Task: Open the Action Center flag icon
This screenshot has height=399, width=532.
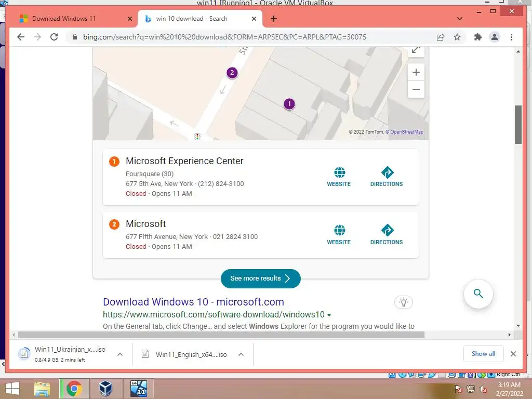Action: (x=458, y=389)
